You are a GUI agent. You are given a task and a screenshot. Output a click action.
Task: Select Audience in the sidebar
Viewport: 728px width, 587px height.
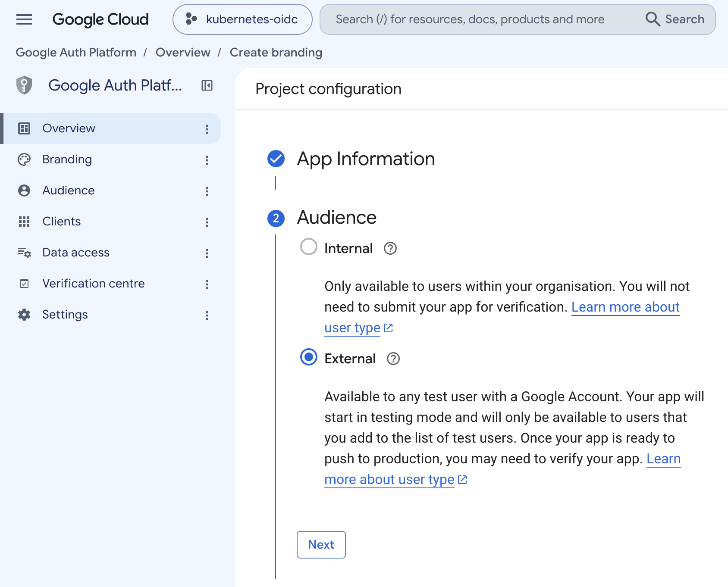(x=111, y=190)
